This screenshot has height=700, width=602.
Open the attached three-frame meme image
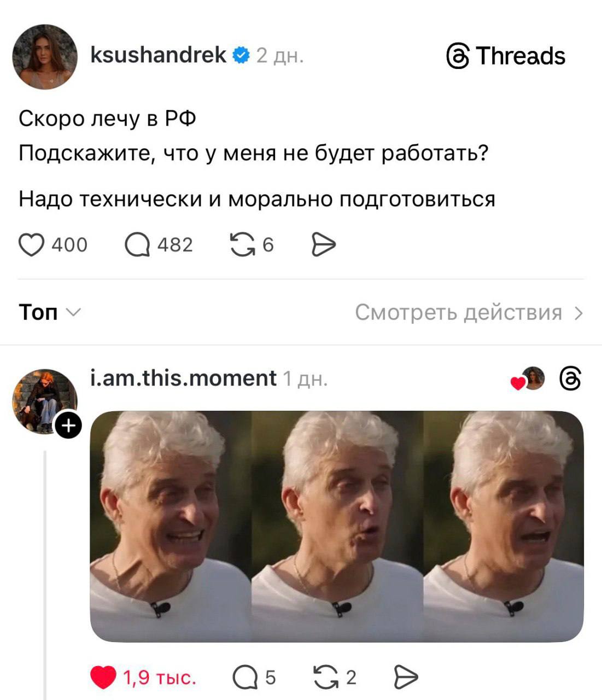pyautogui.click(x=337, y=526)
